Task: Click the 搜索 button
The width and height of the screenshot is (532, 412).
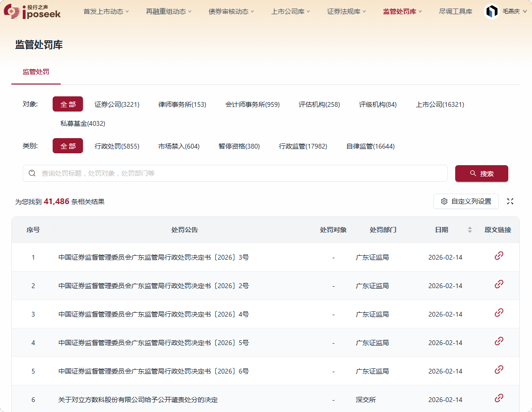Action: (481, 174)
